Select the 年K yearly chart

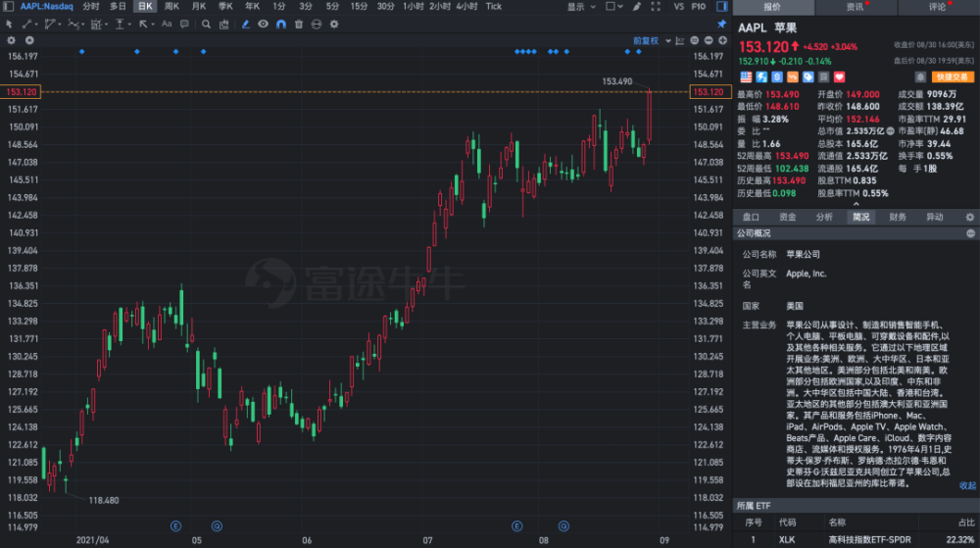[253, 6]
